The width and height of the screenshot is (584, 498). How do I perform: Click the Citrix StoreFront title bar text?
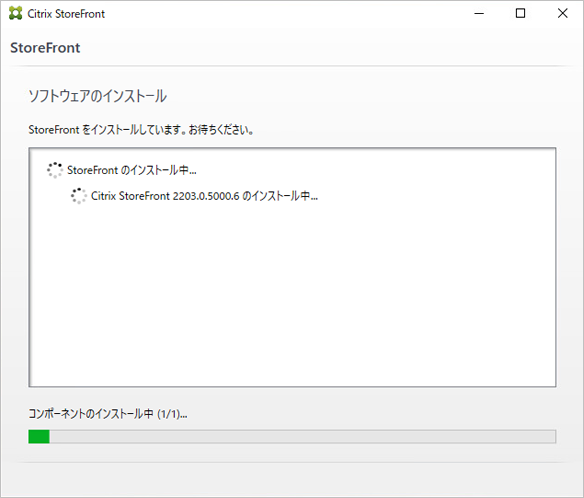66,14
